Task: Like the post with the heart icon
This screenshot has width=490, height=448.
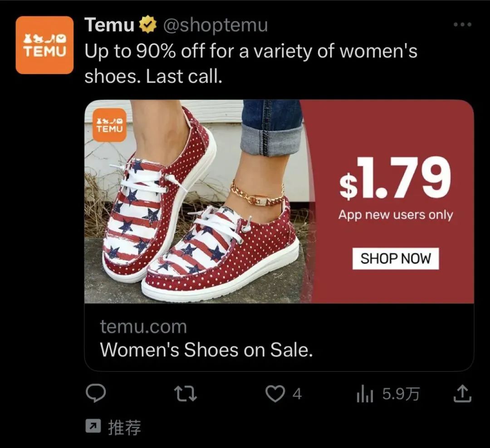Action: pos(275,394)
